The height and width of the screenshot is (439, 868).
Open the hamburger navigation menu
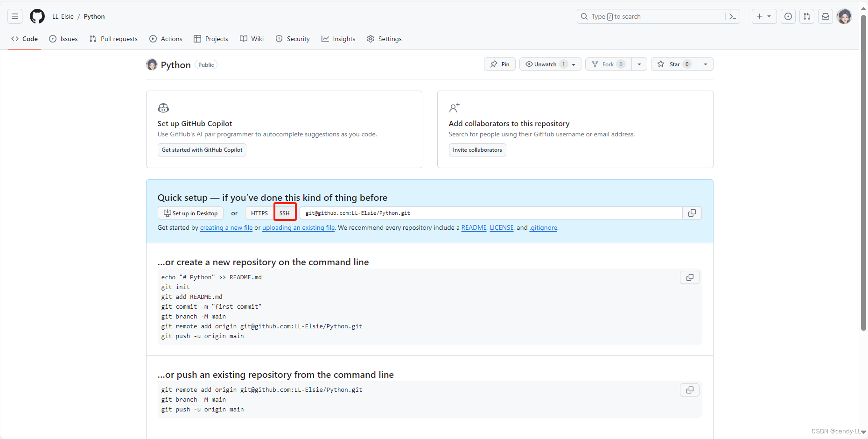click(x=15, y=16)
